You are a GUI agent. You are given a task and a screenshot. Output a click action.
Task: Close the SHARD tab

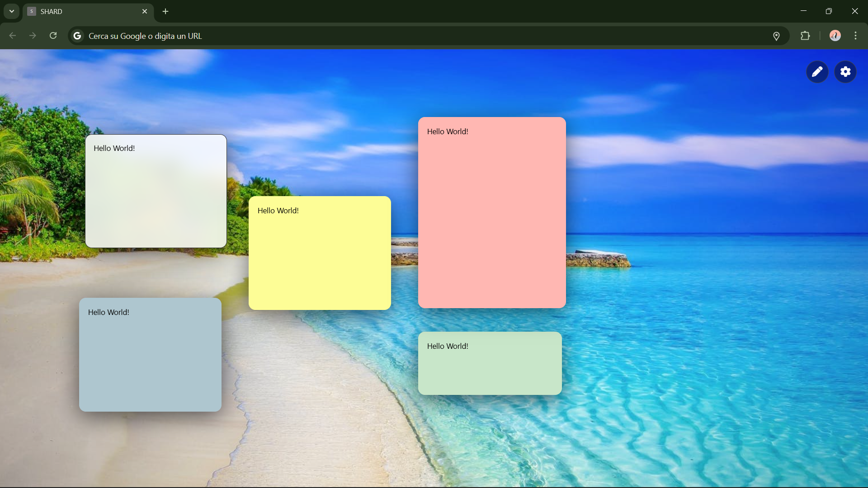point(145,11)
